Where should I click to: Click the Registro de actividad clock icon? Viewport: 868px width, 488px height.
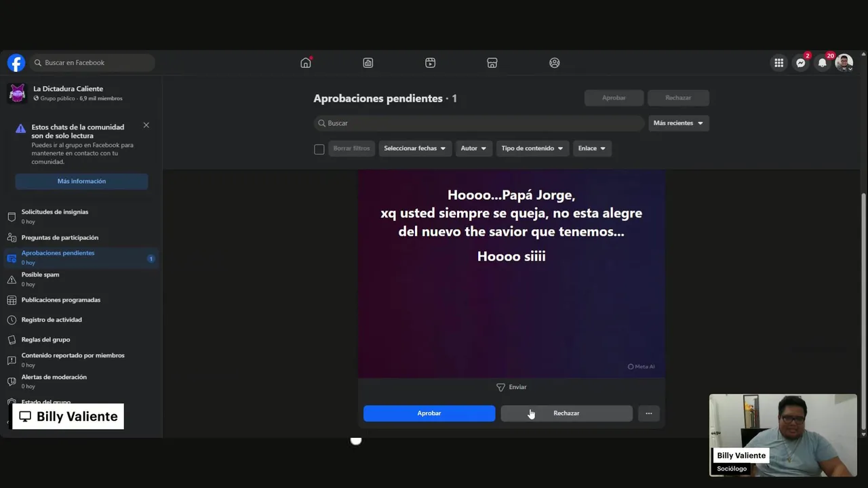coord(12,320)
